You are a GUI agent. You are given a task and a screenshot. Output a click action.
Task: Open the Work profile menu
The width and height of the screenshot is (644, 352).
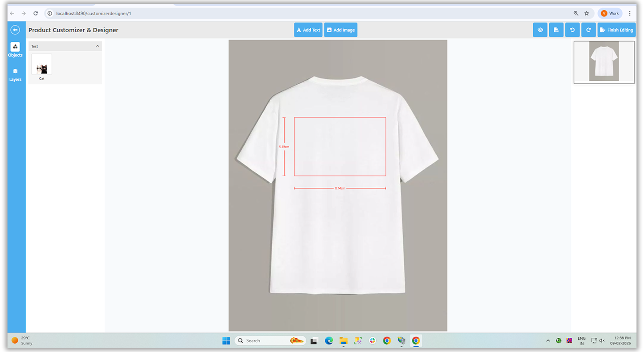click(610, 13)
